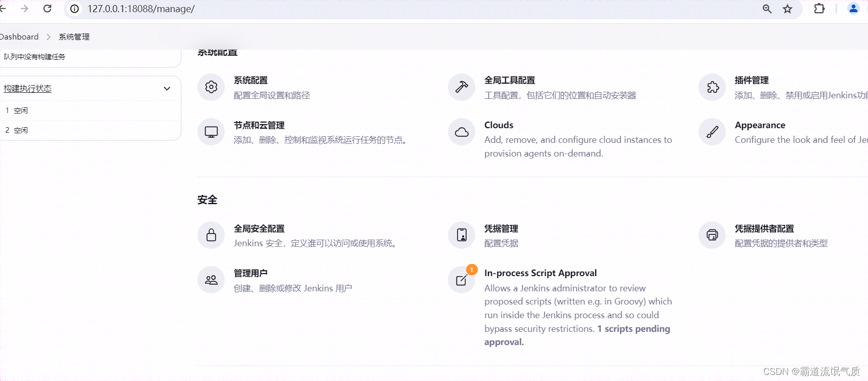868x381 pixels.
Task: Click the 管理用户 people icon
Action: pos(211,280)
